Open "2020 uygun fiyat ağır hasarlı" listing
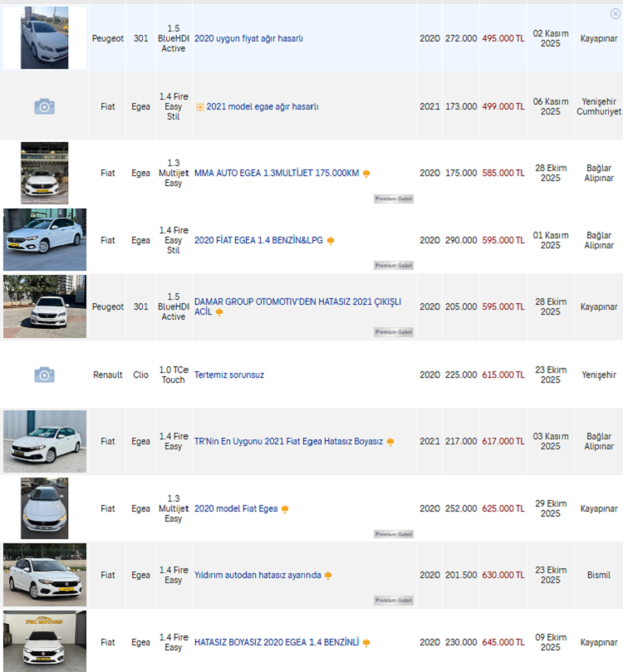 (x=248, y=39)
